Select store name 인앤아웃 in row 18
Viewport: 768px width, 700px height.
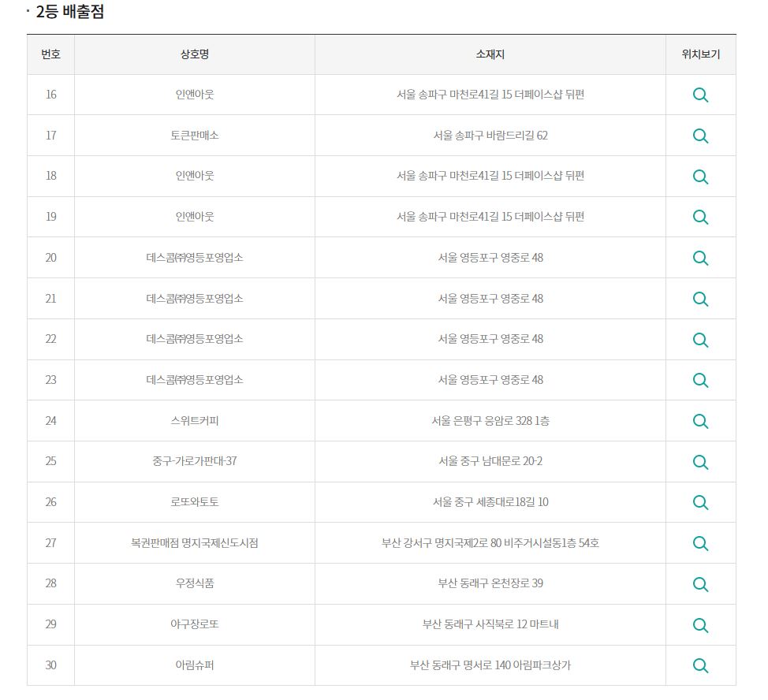195,176
